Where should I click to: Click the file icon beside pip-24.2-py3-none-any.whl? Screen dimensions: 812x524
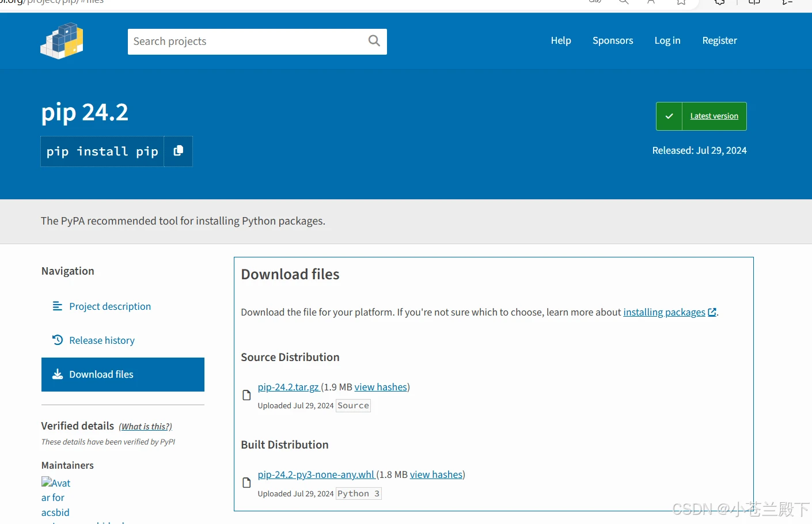click(246, 483)
